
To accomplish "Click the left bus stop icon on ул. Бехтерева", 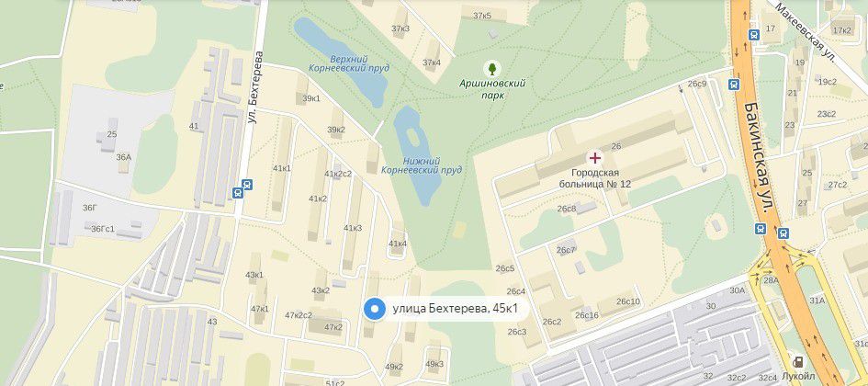I will pyautogui.click(x=238, y=193).
